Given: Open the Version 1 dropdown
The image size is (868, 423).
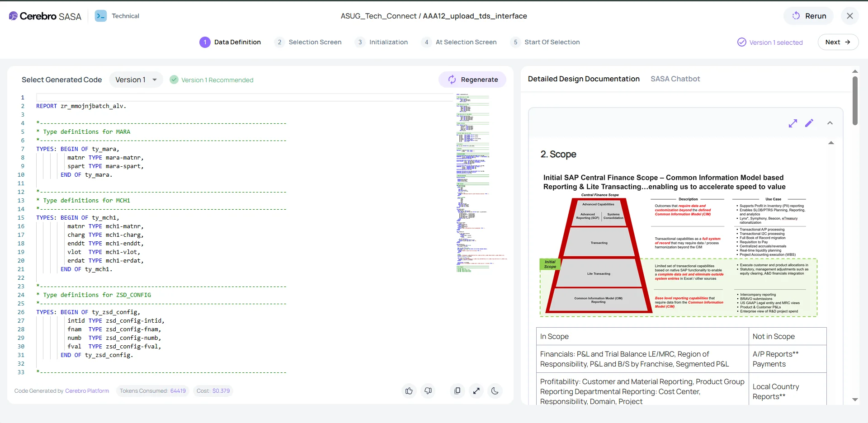Looking at the screenshot, I should tap(136, 79).
